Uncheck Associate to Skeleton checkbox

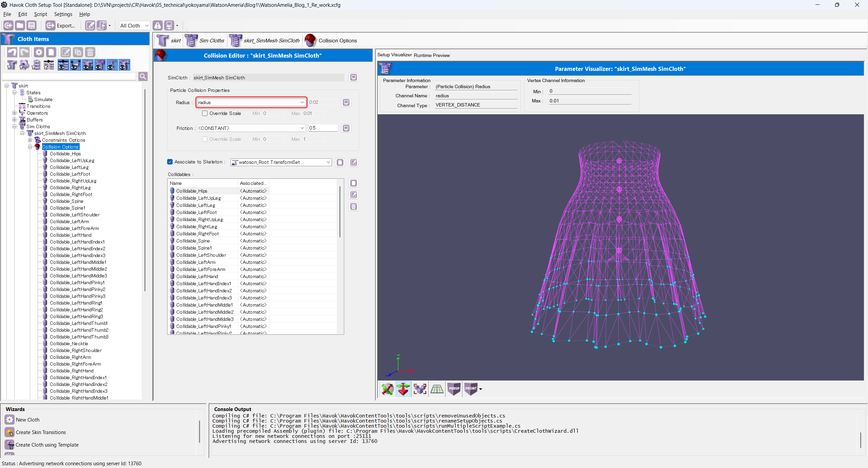point(170,162)
